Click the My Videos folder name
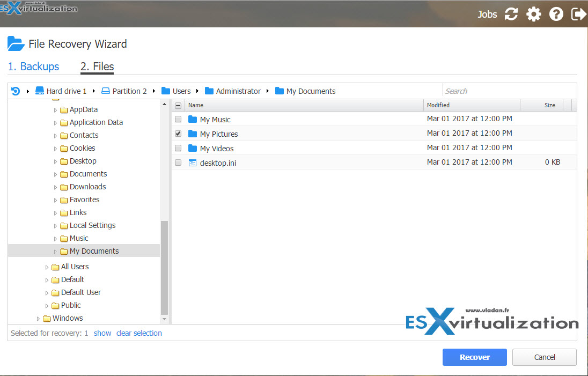 pos(217,149)
